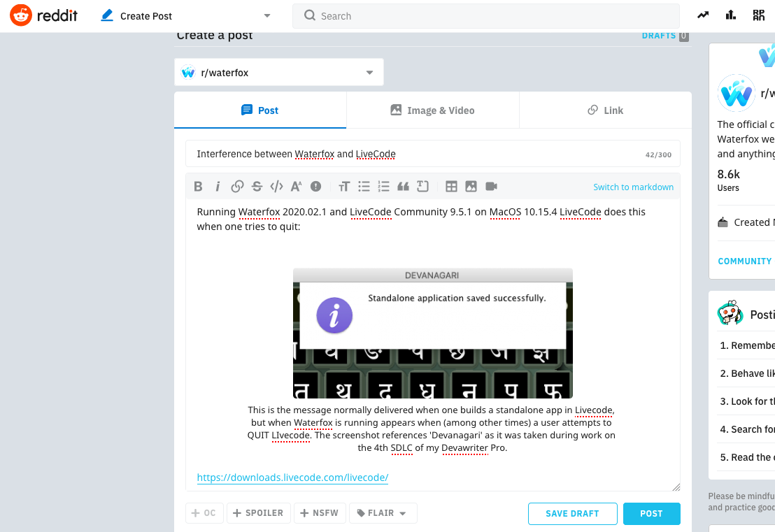Click the Save Draft button
Screen dimensions: 775x532
coord(572,514)
